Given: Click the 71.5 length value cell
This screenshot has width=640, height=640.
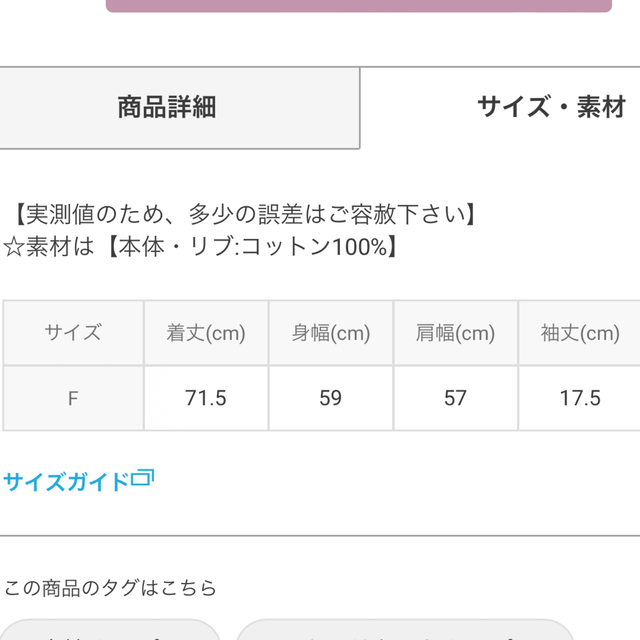Looking at the screenshot, I should 206,398.
